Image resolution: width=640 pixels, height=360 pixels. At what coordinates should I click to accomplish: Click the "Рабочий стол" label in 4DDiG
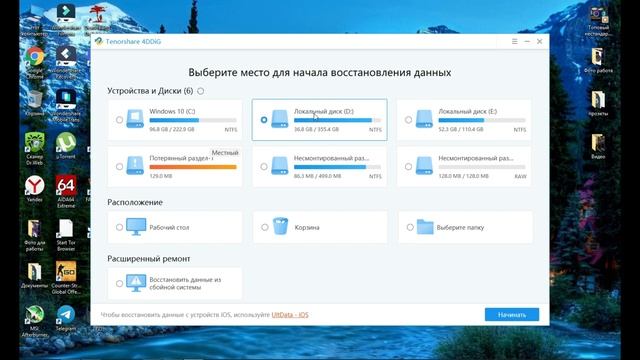point(169,227)
